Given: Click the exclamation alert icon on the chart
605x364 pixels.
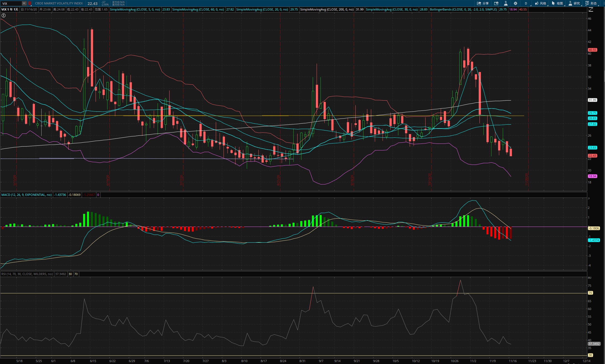Looking at the screenshot, I should (4, 16).
